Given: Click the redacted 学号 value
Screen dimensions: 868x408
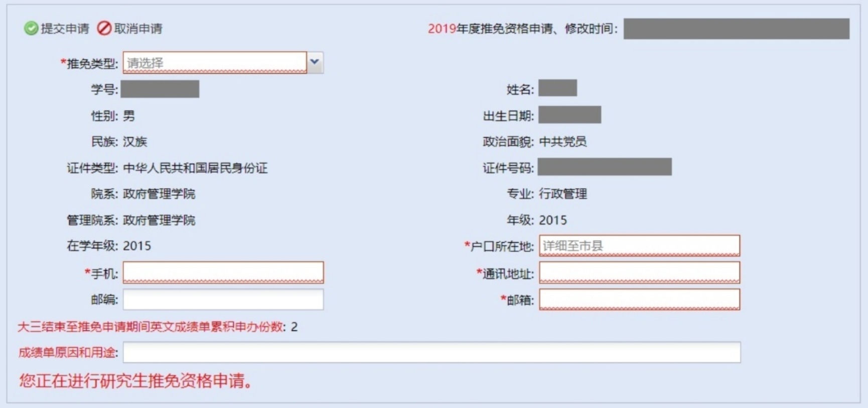Looking at the screenshot, I should (160, 89).
